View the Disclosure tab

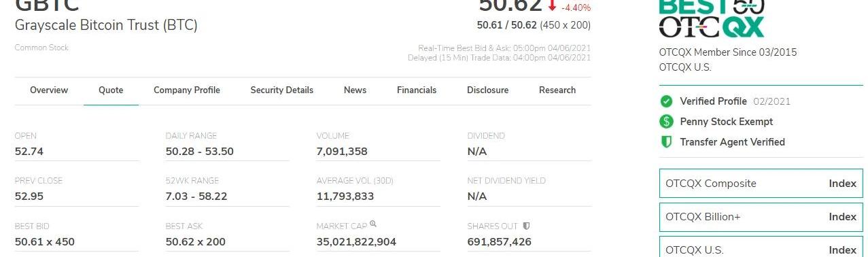488,90
